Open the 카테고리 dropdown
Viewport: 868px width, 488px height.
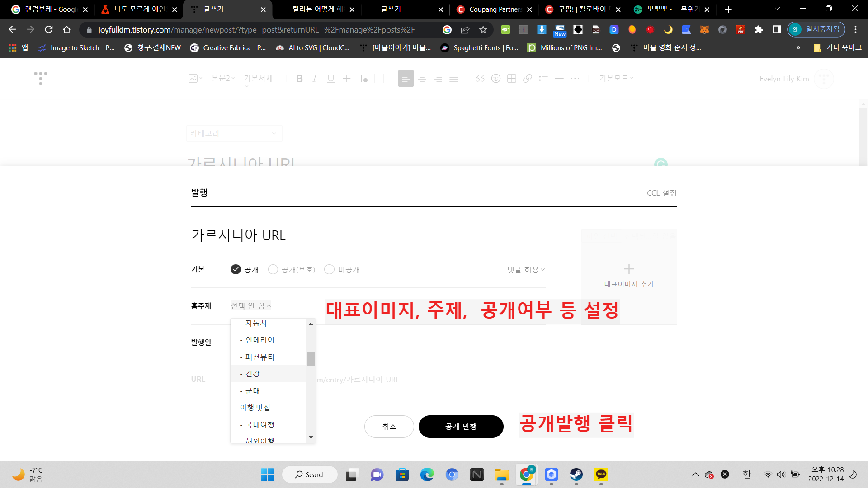pyautogui.click(x=234, y=133)
